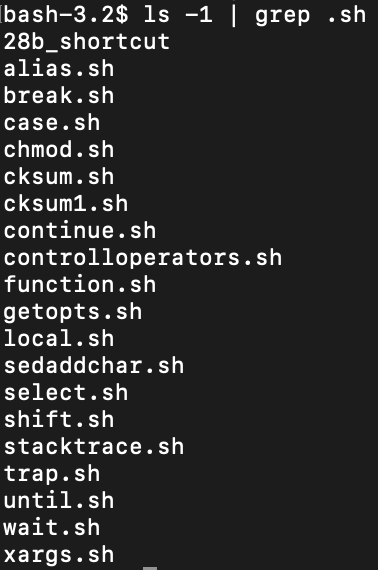The height and width of the screenshot is (570, 378).
Task: Select until.sh in terminal output
Action: click(x=59, y=501)
